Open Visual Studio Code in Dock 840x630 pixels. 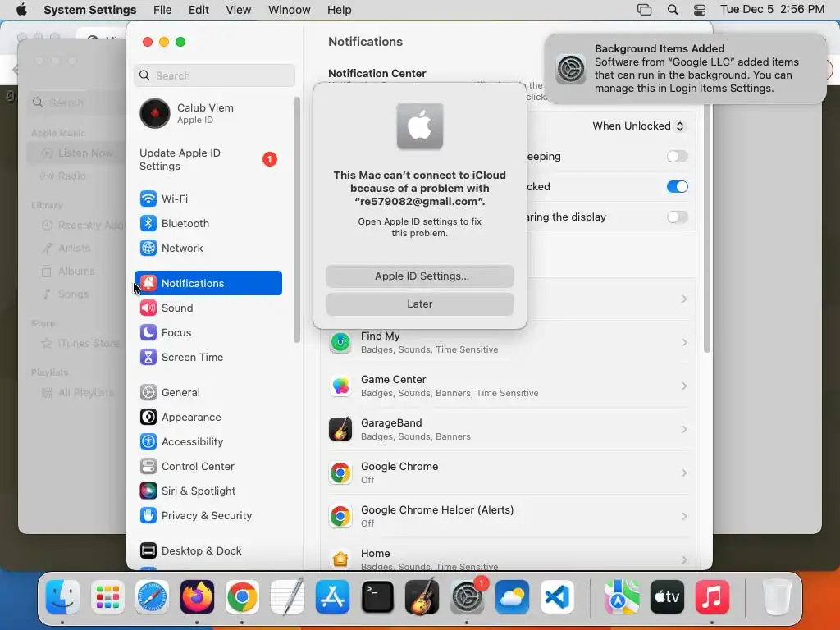(x=557, y=597)
